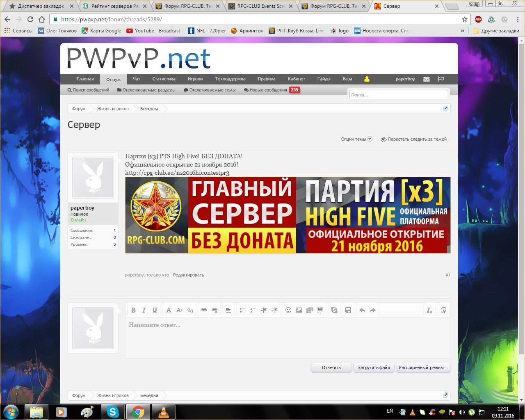Toggle italic formatting in reply editor
525x420 pixels.
[x=144, y=310]
